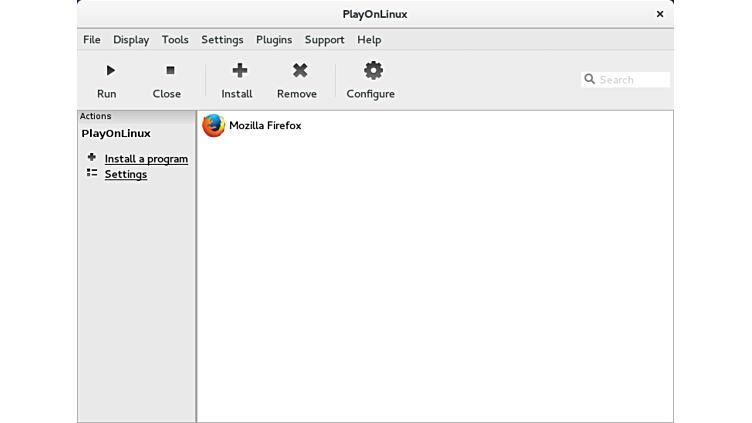Focus the Search input field
The width and height of the screenshot is (752, 423).
pyautogui.click(x=633, y=79)
